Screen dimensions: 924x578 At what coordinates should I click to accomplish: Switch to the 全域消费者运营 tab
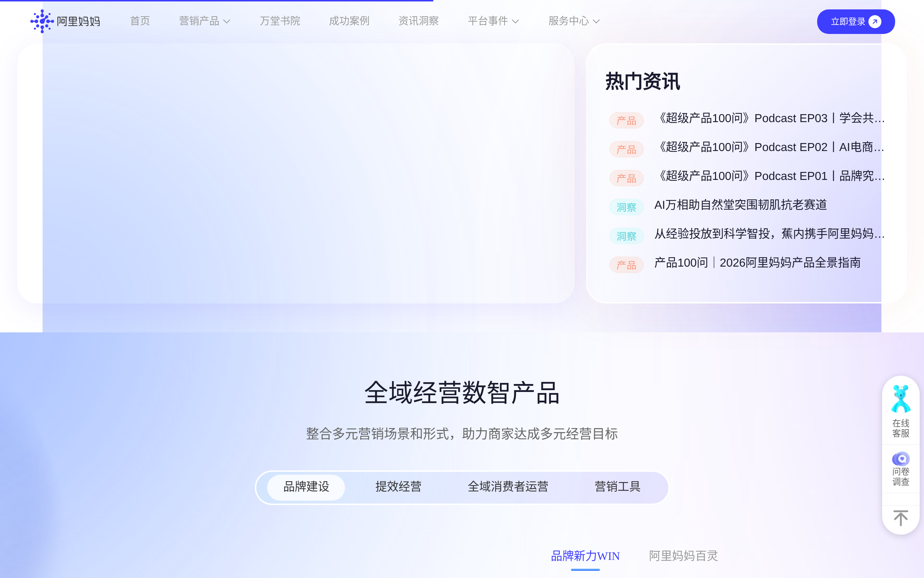(x=508, y=487)
